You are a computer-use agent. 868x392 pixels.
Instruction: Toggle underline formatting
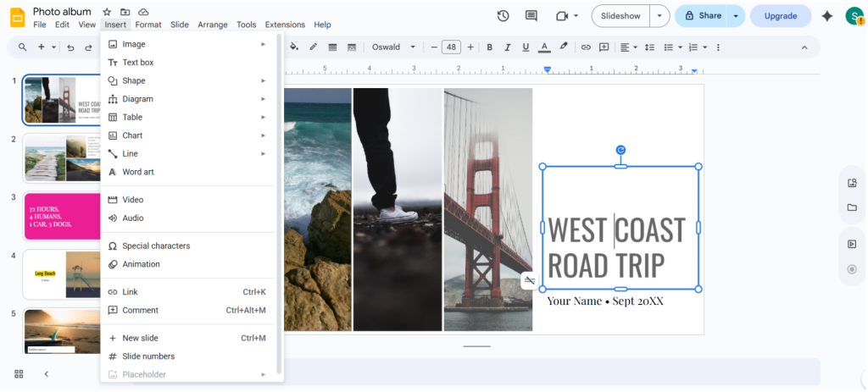click(526, 47)
